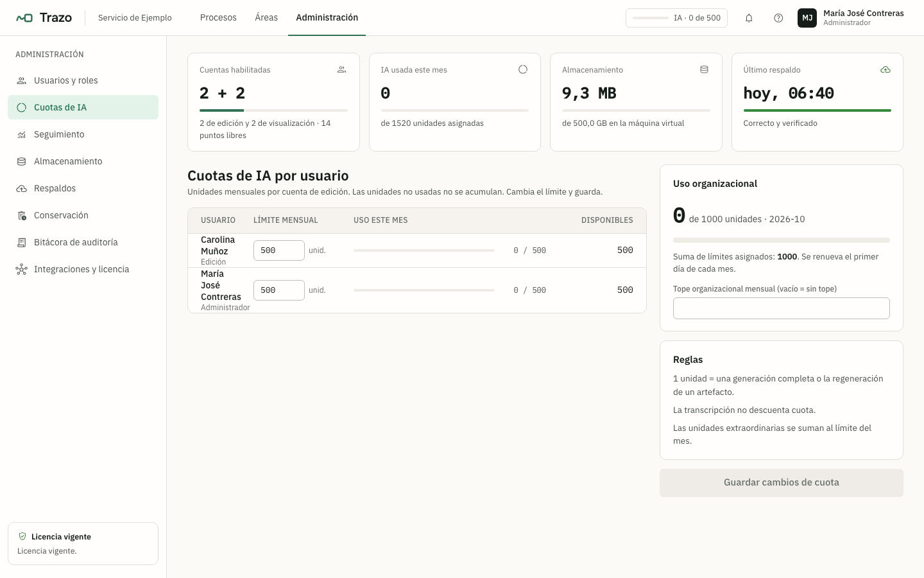924x578 pixels.
Task: Click the hoy, 06:40 backup value
Action: point(789,93)
